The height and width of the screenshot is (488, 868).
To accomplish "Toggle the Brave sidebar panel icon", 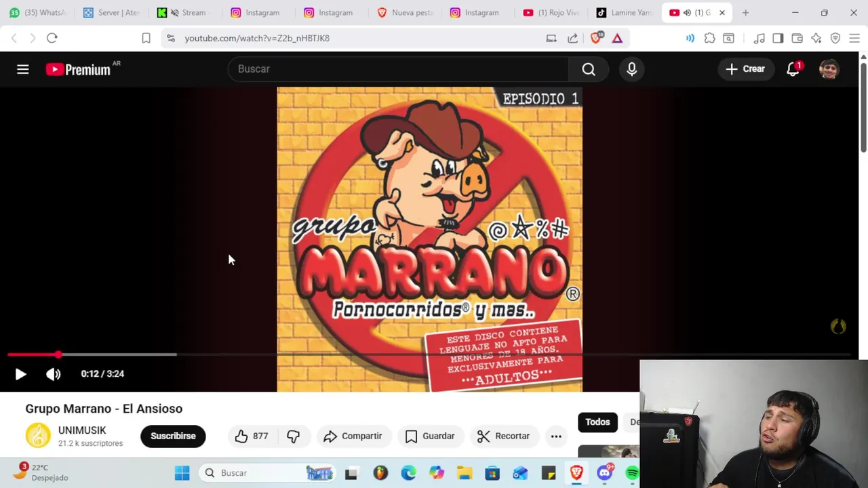I will pos(778,38).
